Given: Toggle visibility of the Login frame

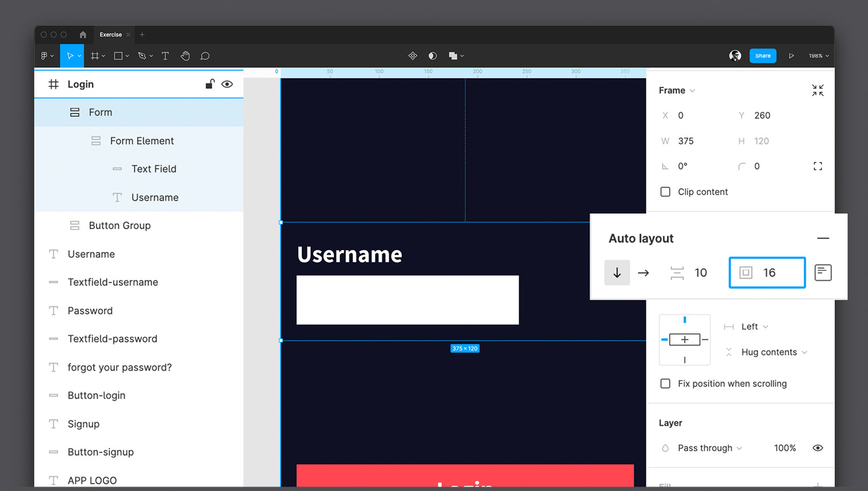Looking at the screenshot, I should [x=227, y=84].
